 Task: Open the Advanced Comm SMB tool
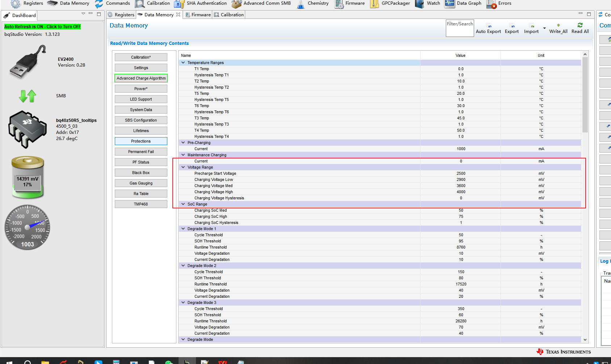tap(261, 4)
